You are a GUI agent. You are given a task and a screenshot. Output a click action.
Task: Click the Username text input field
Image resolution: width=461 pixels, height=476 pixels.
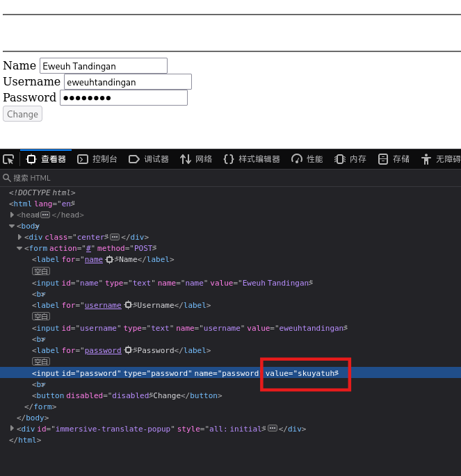[128, 82]
